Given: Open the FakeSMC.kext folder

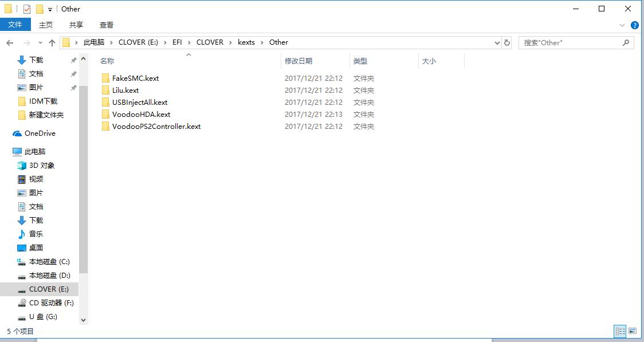Looking at the screenshot, I should 135,78.
